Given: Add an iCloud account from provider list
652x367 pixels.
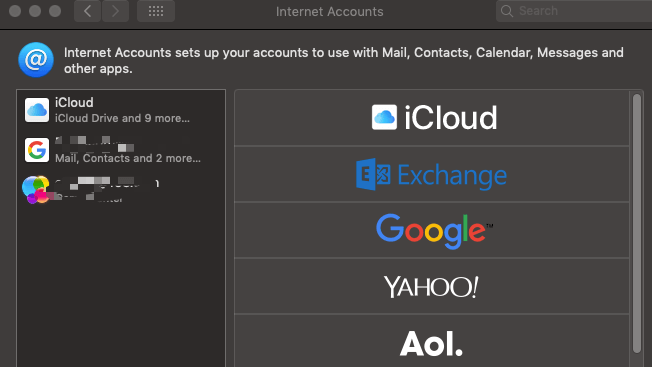Looking at the screenshot, I should [432, 118].
